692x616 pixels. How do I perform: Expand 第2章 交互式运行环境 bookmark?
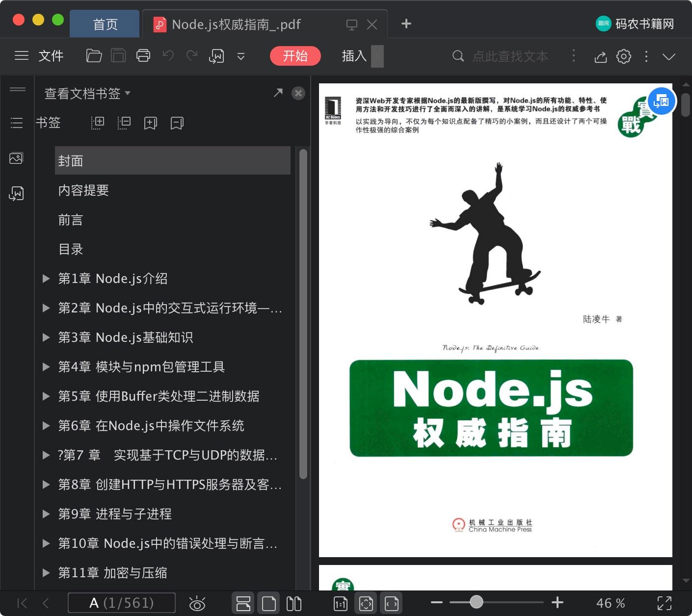pyautogui.click(x=46, y=308)
